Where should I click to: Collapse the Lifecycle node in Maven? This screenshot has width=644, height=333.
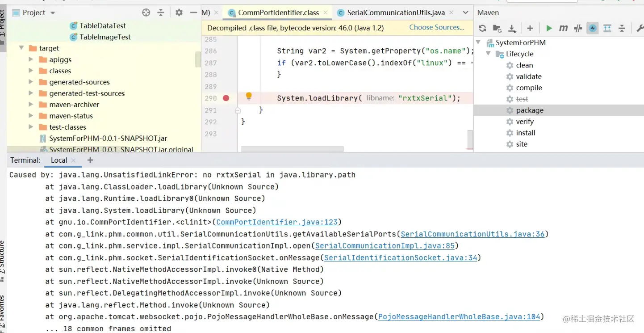(489, 54)
